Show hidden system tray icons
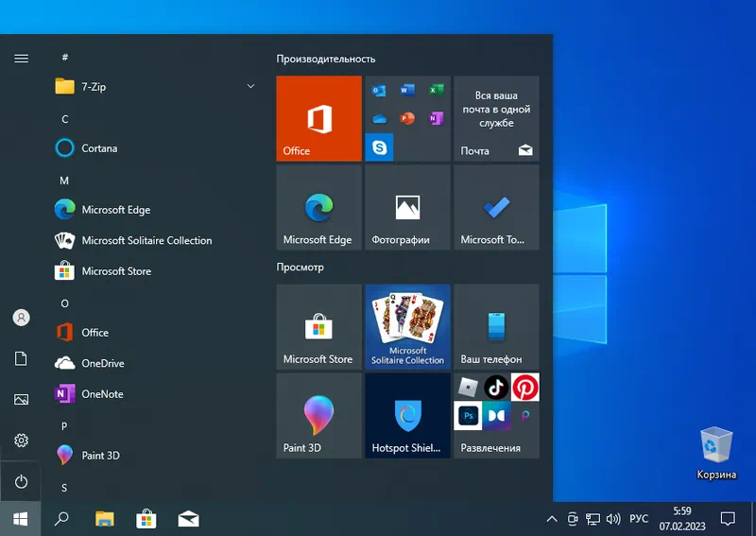 [552, 519]
